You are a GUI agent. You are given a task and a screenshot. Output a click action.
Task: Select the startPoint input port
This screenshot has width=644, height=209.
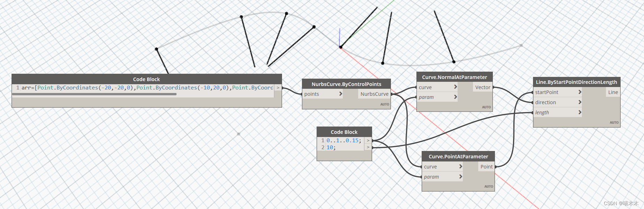coord(557,92)
